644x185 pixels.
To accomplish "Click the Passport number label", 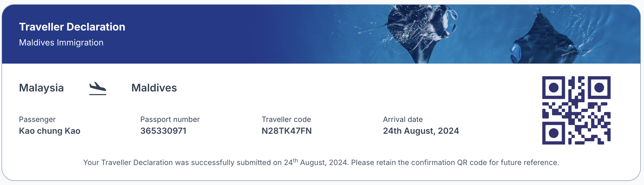I will 170,120.
